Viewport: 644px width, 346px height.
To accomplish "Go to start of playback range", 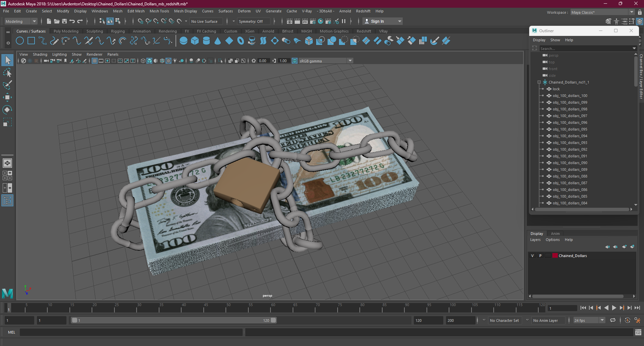I will (583, 308).
